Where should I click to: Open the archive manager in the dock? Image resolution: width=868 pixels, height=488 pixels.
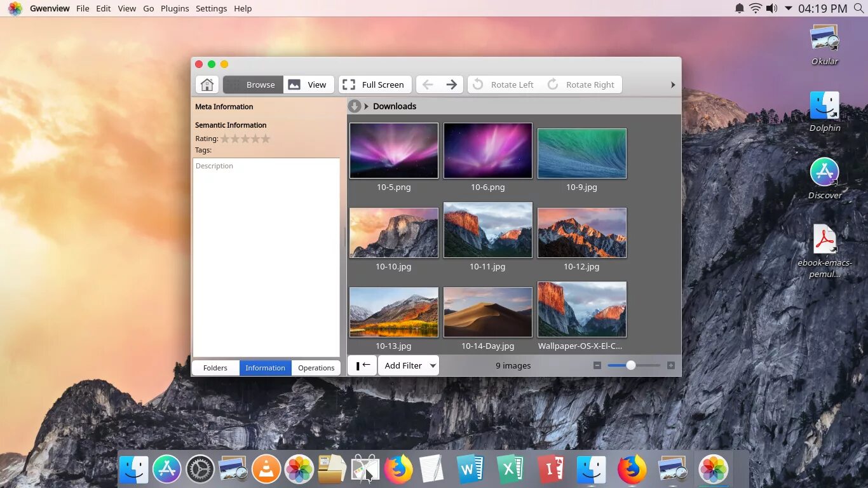point(332,470)
